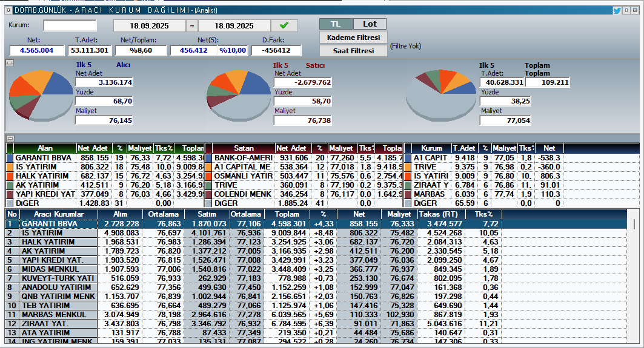Click TRIVE in the Kurum totals table

pyautogui.click(x=425, y=166)
